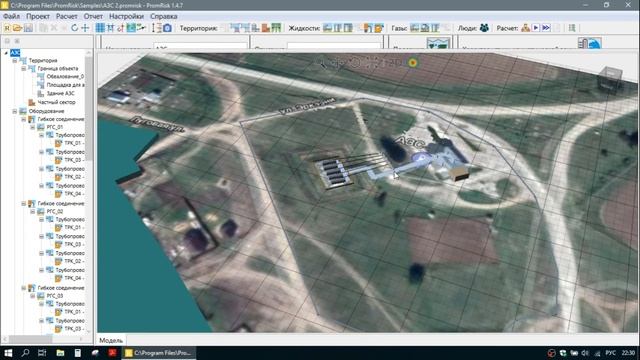Collapse the Граница объекта tree node
This screenshot has width=640, height=360.
coord(24,69)
